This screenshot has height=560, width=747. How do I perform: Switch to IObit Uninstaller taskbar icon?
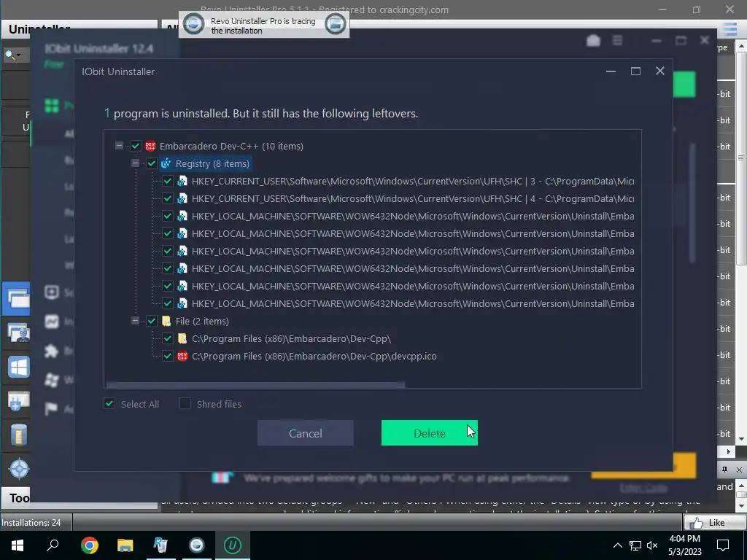pyautogui.click(x=233, y=545)
